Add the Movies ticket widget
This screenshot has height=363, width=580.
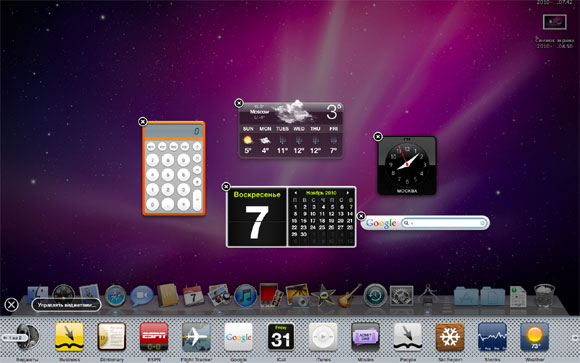(365, 337)
